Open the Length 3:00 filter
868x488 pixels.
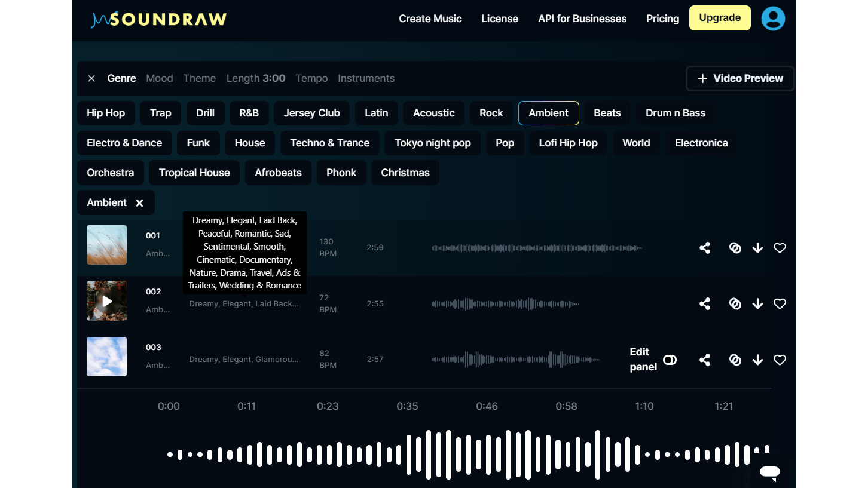256,78
